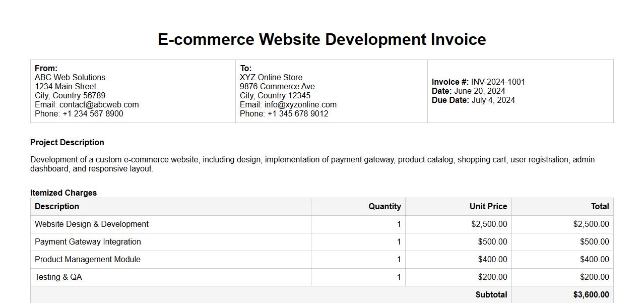Click the Description column header
Screen dimensions: 644x303
coord(57,207)
